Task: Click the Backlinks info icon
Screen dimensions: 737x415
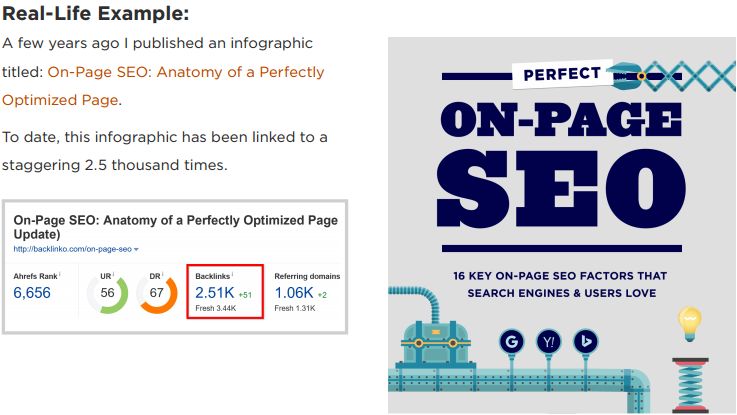Action: [x=232, y=274]
